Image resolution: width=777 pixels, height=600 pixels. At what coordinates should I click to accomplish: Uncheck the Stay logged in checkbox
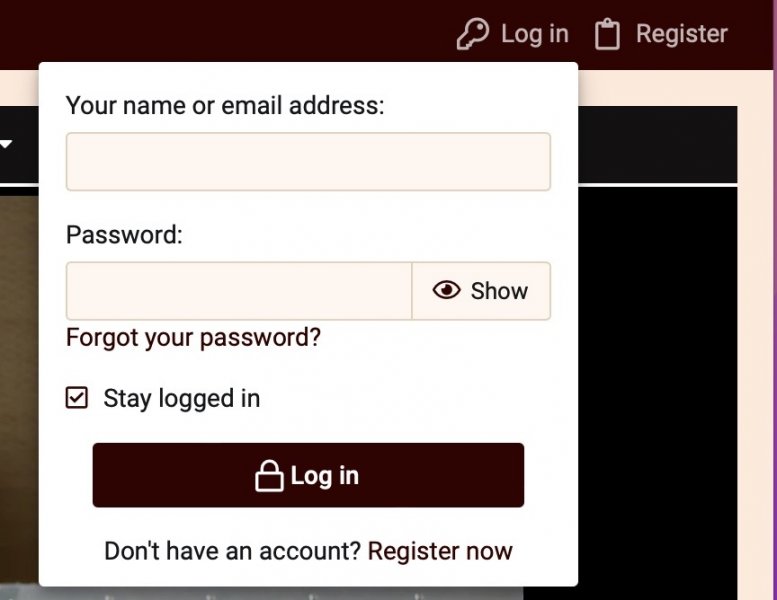[x=77, y=398]
